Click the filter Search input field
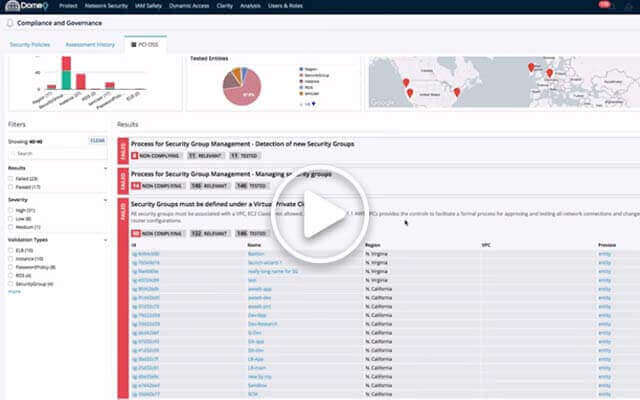This screenshot has width=640, height=400. coord(55,153)
